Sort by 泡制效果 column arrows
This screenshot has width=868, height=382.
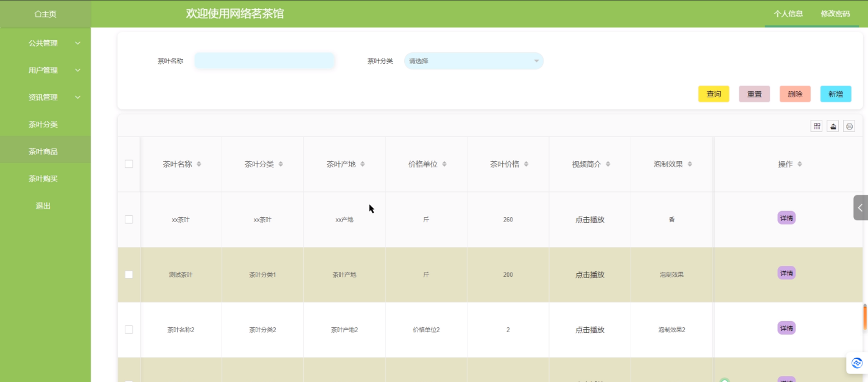click(690, 164)
